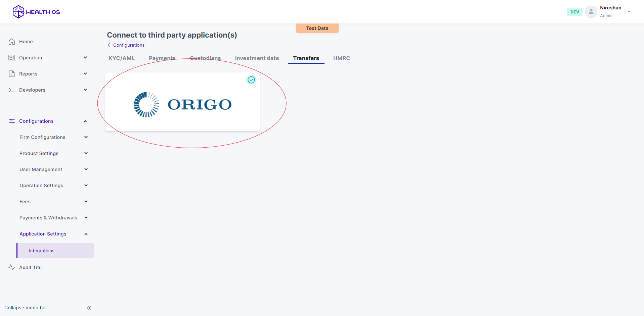Click the Configurations breadcrumb link
This screenshot has width=644, height=316.
(x=129, y=45)
